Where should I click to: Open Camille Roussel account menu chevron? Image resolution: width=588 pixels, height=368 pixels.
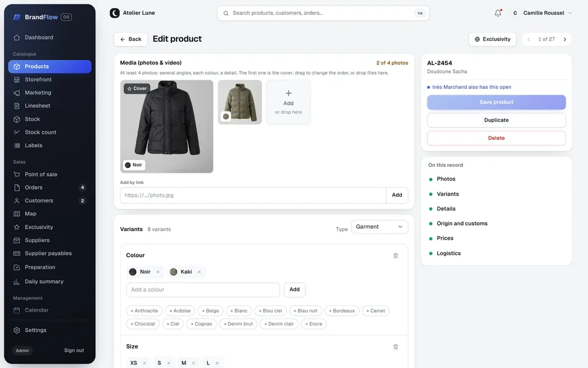[x=570, y=13]
